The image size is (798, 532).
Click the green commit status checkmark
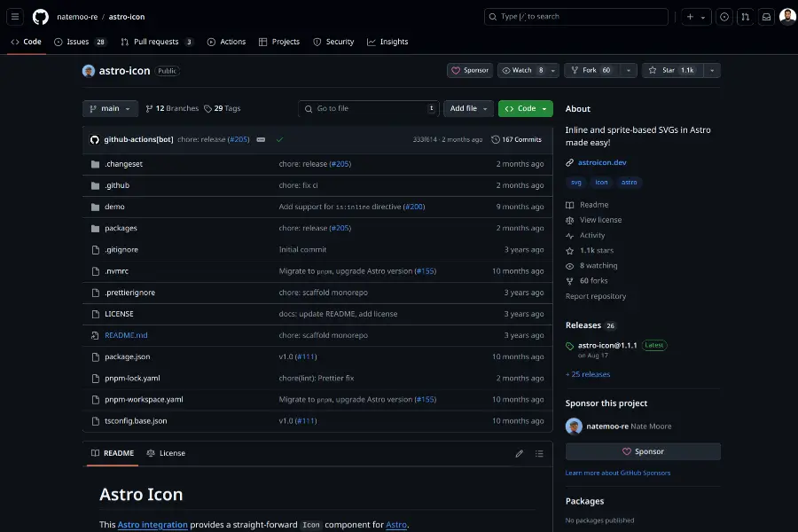[x=280, y=139]
